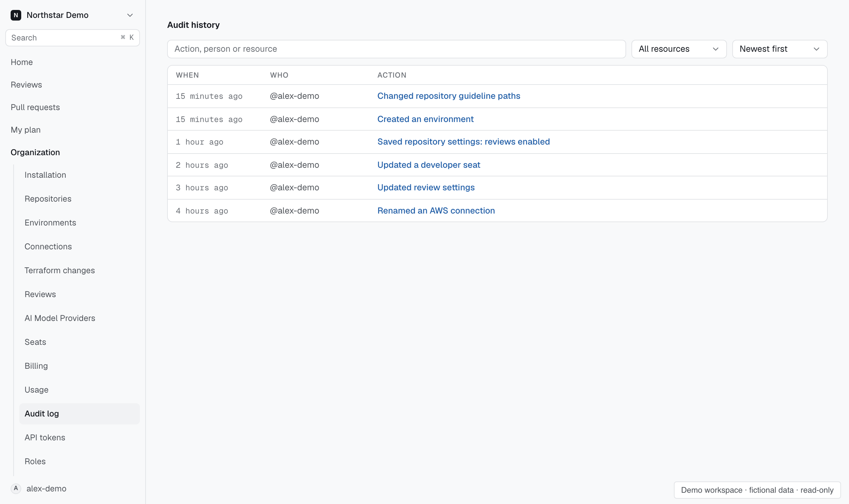Open Environments under Organization
This screenshot has width=849, height=504.
point(50,222)
